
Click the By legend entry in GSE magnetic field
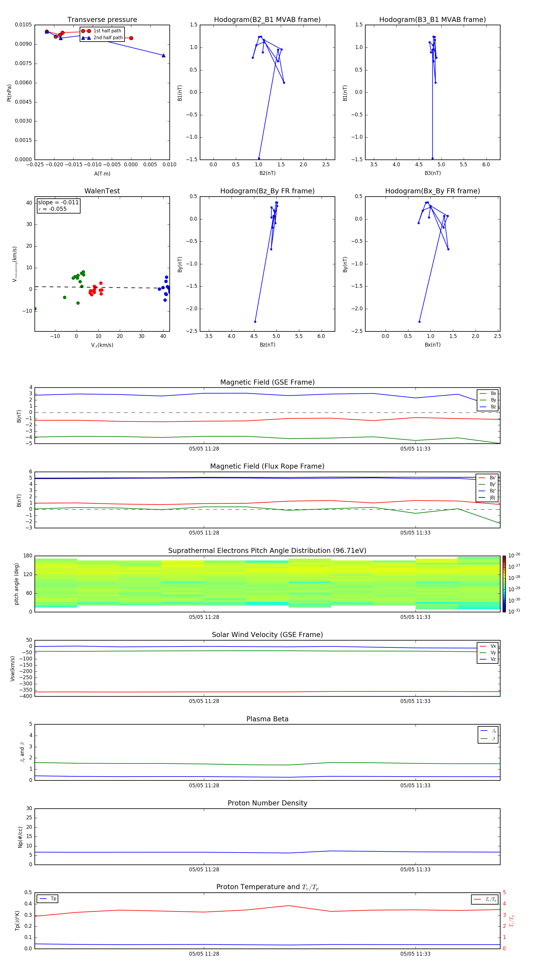click(x=488, y=400)
